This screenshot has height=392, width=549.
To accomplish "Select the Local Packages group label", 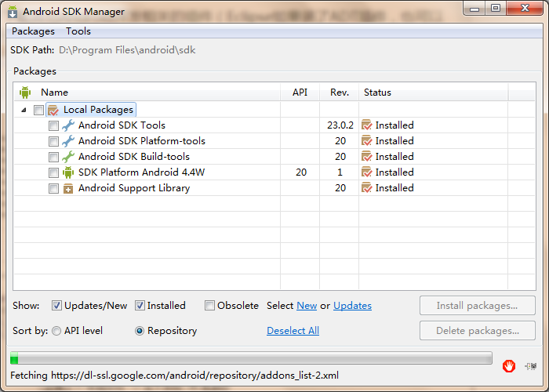I will tap(98, 110).
